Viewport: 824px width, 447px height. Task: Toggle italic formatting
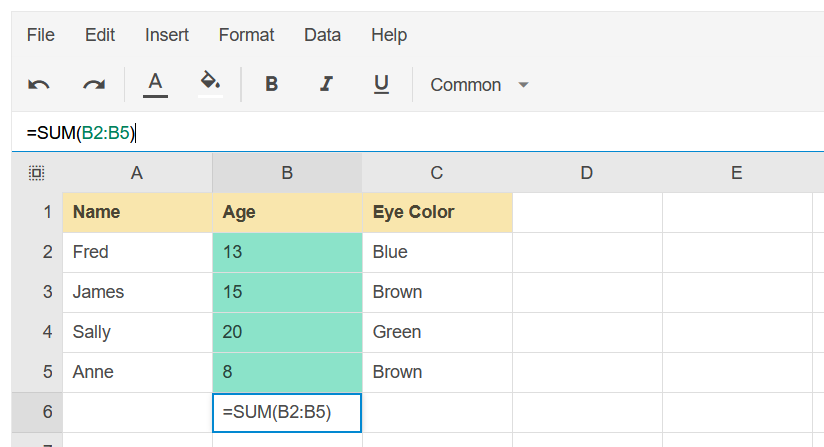[325, 85]
